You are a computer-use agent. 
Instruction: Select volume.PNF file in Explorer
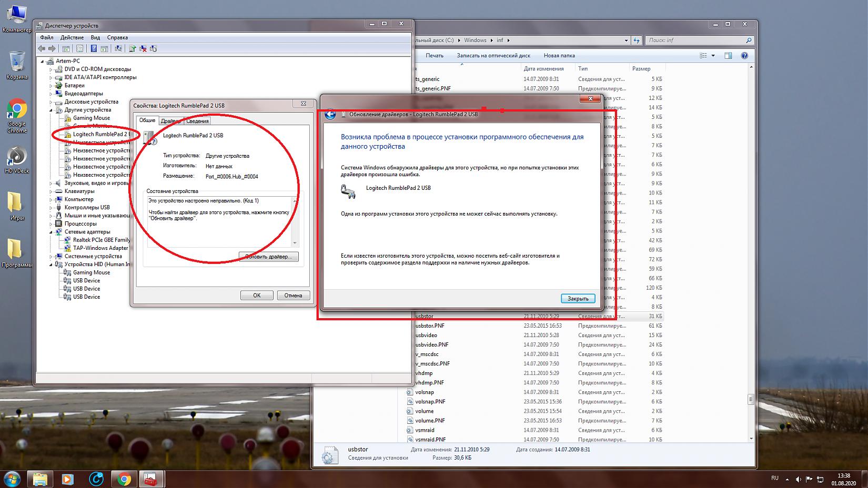(430, 420)
